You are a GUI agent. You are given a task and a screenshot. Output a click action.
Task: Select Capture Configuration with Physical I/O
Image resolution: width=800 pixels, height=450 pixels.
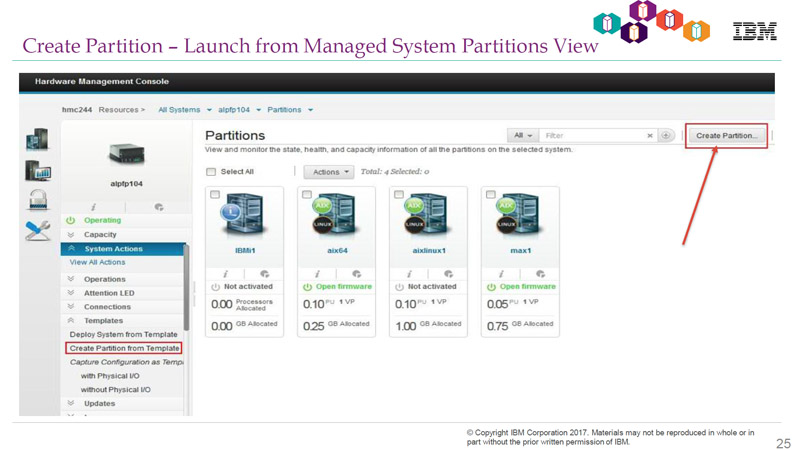(110, 376)
